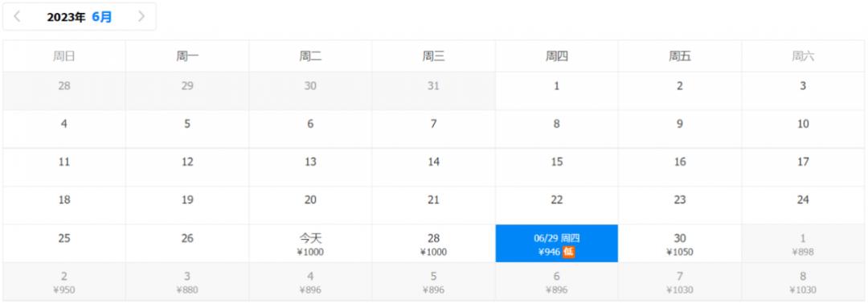The height and width of the screenshot is (304, 868).
Task: Select June 28 priced ¥1000
Action: click(x=433, y=244)
